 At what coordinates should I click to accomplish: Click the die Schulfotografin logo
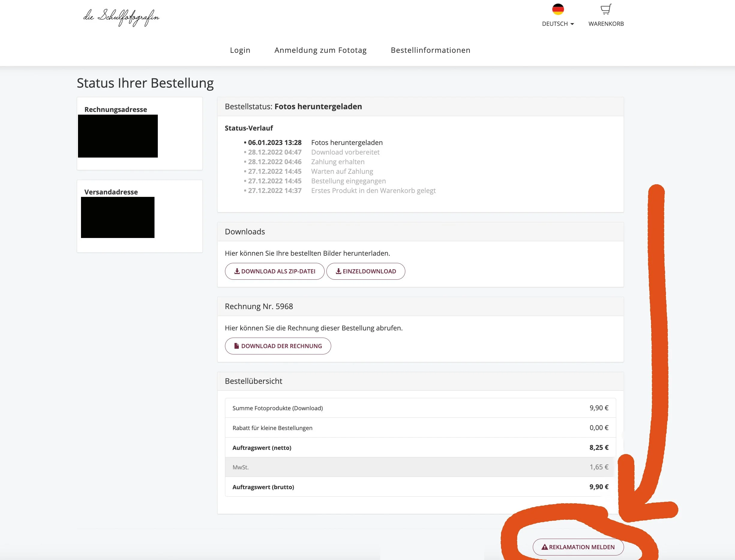[x=121, y=17]
